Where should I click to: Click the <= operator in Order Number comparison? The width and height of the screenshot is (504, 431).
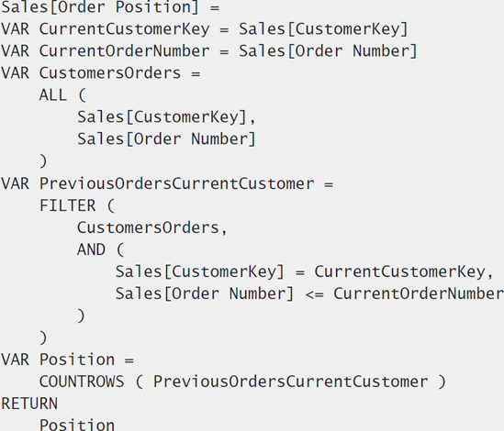pos(314,294)
